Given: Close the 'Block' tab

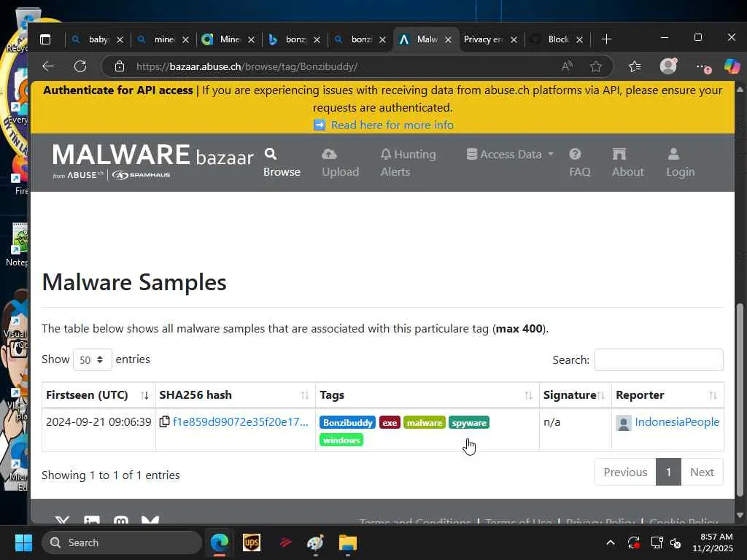Looking at the screenshot, I should coord(579,39).
